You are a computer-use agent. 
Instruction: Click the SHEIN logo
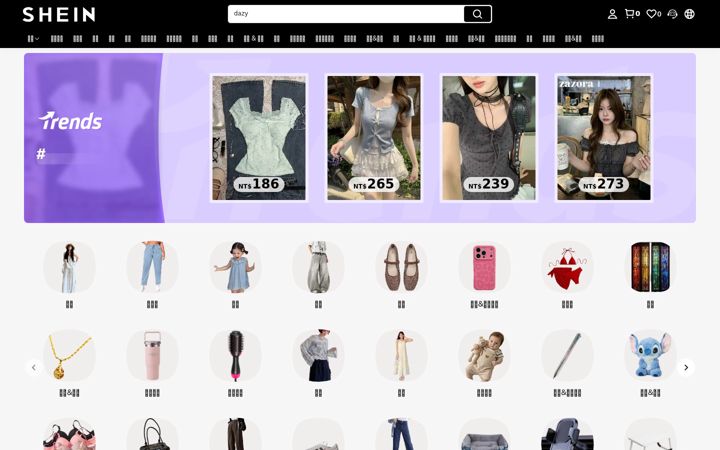click(59, 14)
